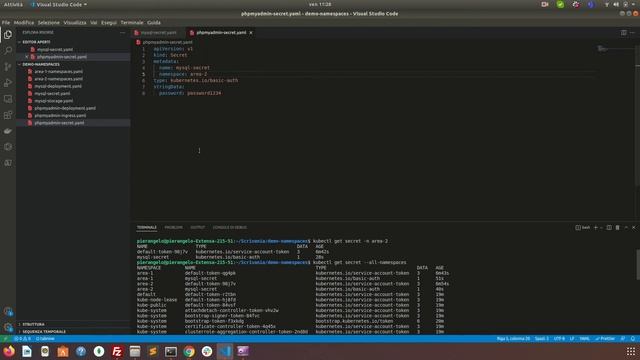Launch Firefox from the dock
The width and height of the screenshot is (640, 360).
coord(9,351)
